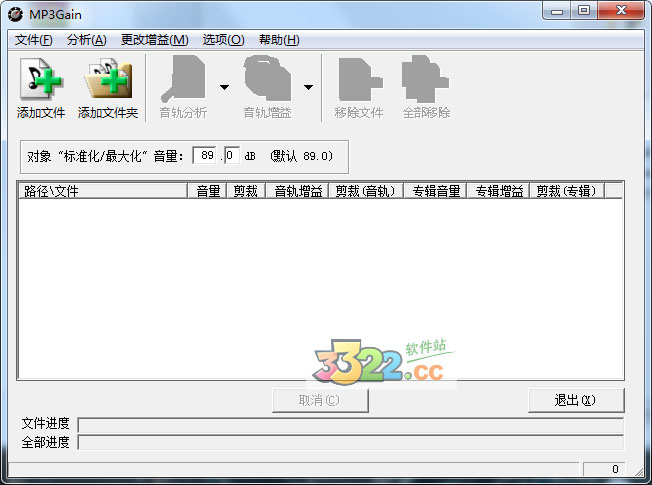652x485 pixels.
Task: Sort by the 剪裁 column header
Action: (246, 191)
